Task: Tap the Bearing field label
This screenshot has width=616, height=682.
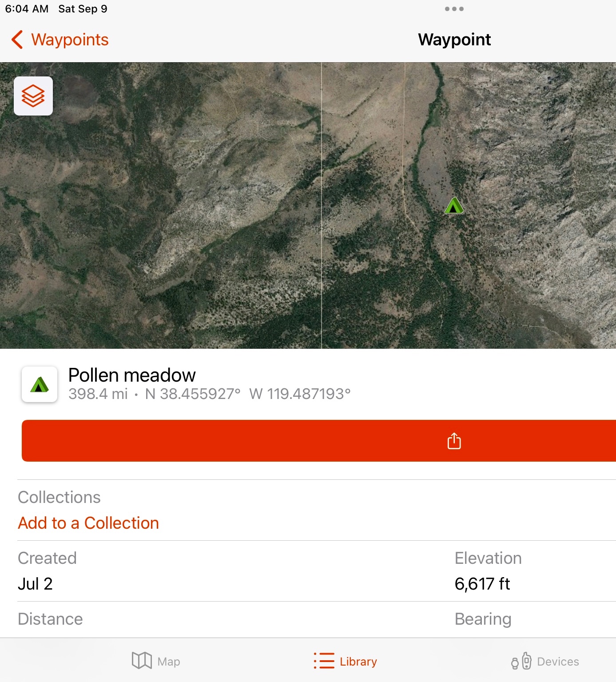Action: pyautogui.click(x=483, y=619)
